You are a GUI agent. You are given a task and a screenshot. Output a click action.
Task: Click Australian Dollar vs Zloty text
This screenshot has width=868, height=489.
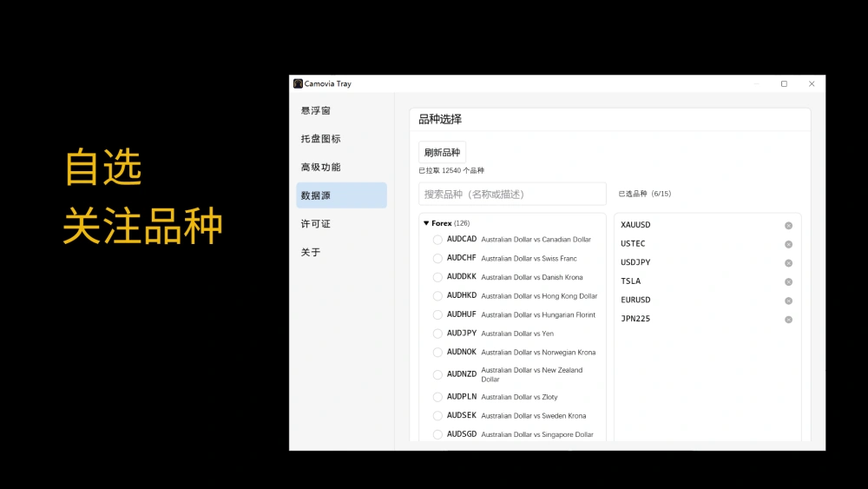[x=519, y=397]
